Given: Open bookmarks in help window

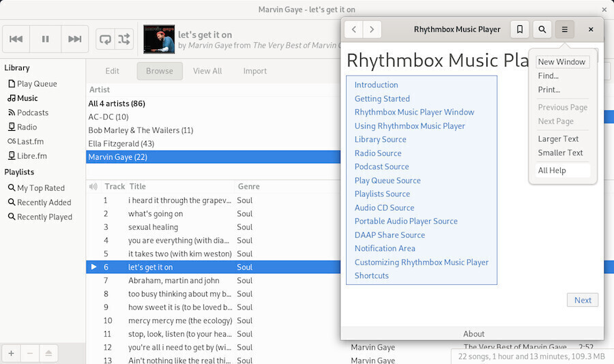Looking at the screenshot, I should pos(520,29).
